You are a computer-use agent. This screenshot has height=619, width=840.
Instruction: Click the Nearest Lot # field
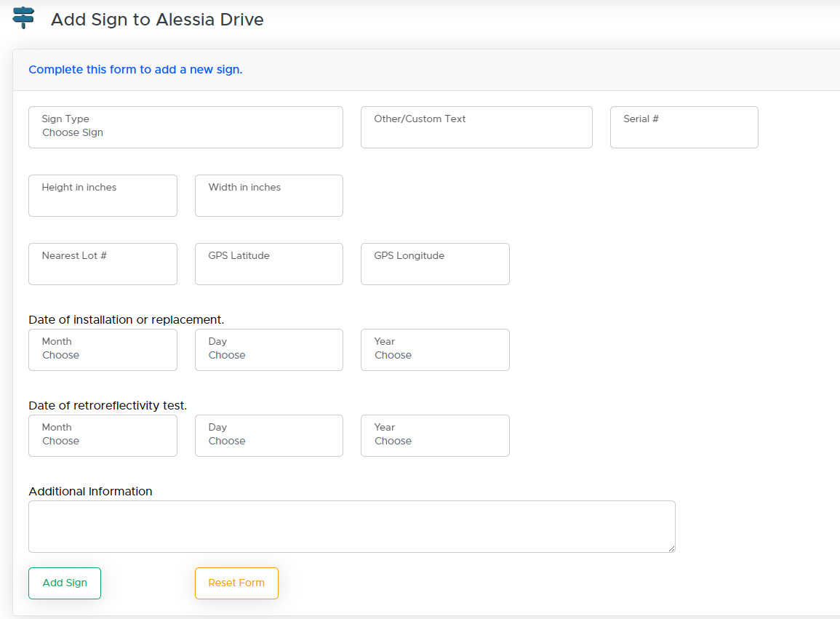103,265
